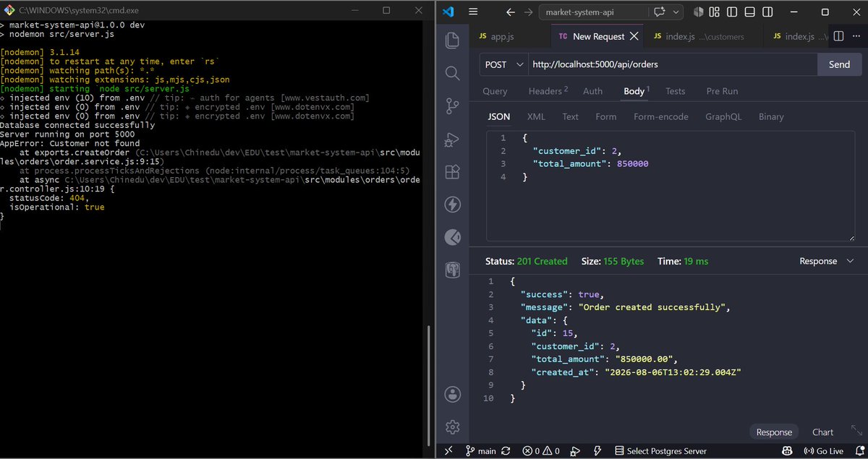Go forward using the title bar arrow
868x459 pixels.
(x=527, y=12)
